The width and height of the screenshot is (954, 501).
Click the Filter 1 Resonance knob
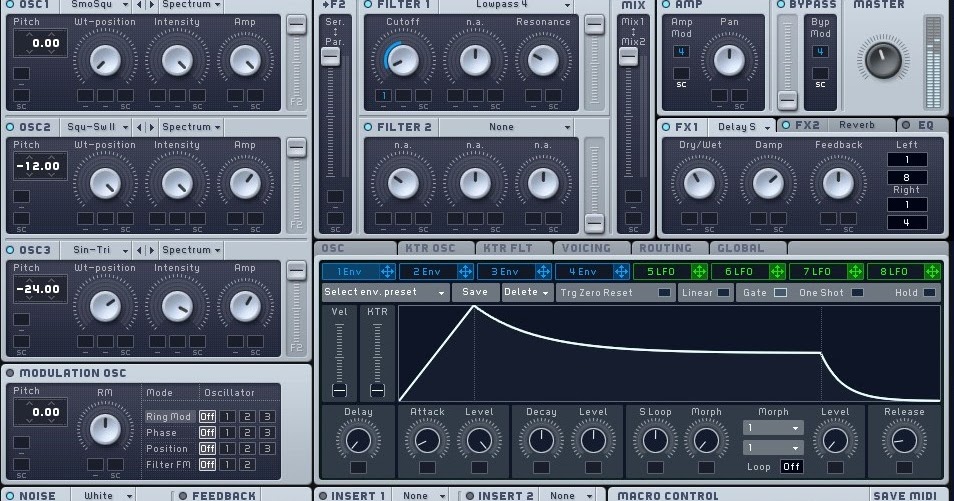(543, 60)
